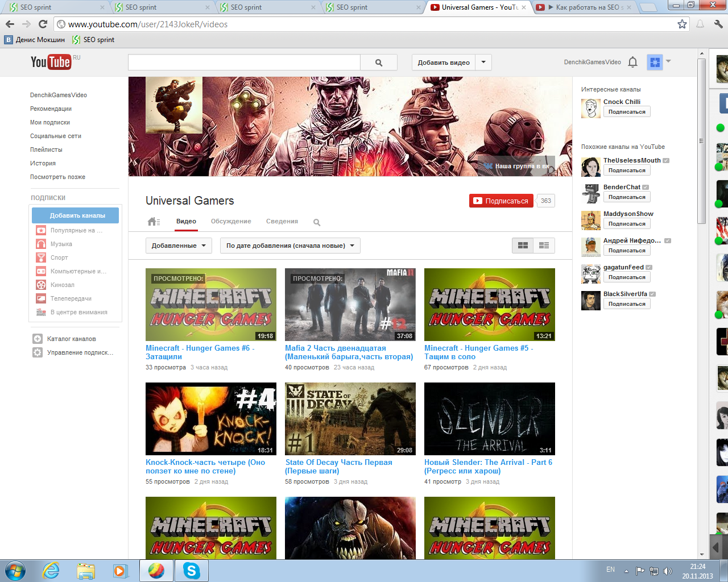This screenshot has height=582, width=728.
Task: Click the Windows Start button
Action: pos(15,571)
